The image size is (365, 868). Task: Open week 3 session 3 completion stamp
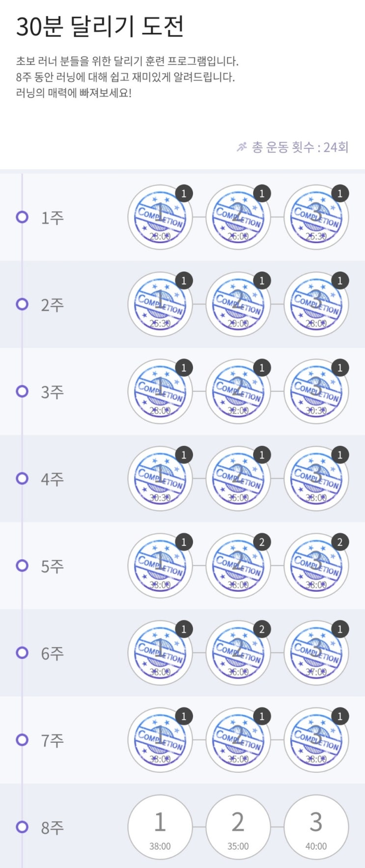316,391
